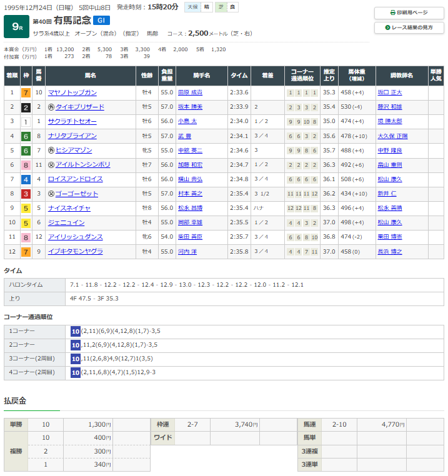Viewport: 448px width, 476px height.
Task: Open jockey link 岡部 幸雄
Action: [190, 222]
